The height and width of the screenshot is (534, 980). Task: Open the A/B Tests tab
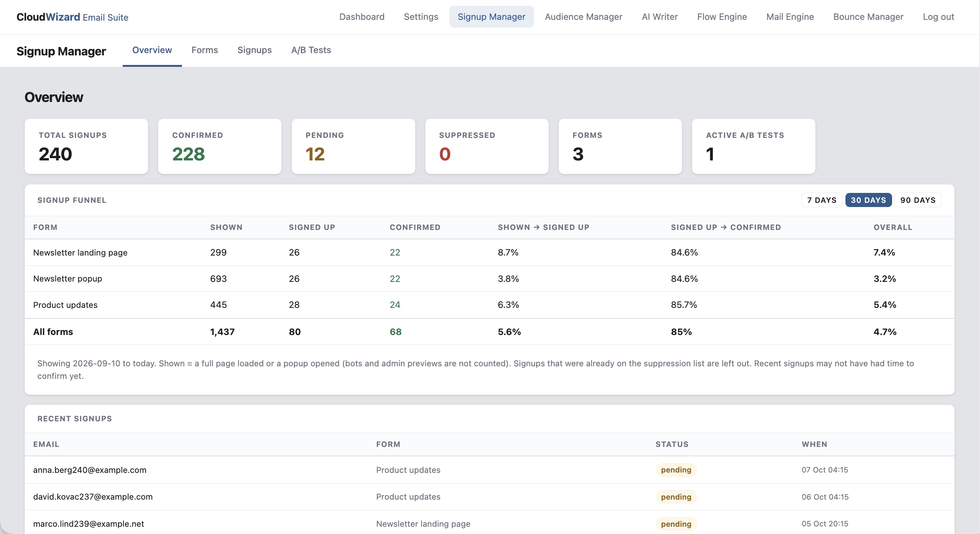[311, 50]
